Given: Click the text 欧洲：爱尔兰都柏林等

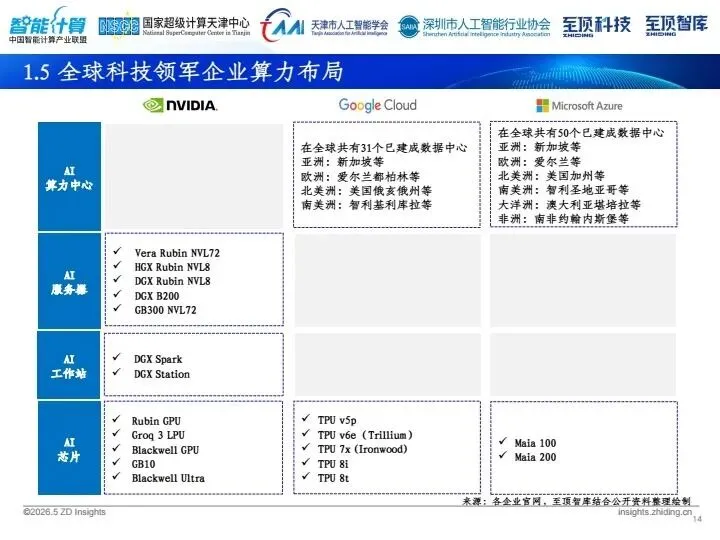Looking at the screenshot, I should tap(360, 177).
